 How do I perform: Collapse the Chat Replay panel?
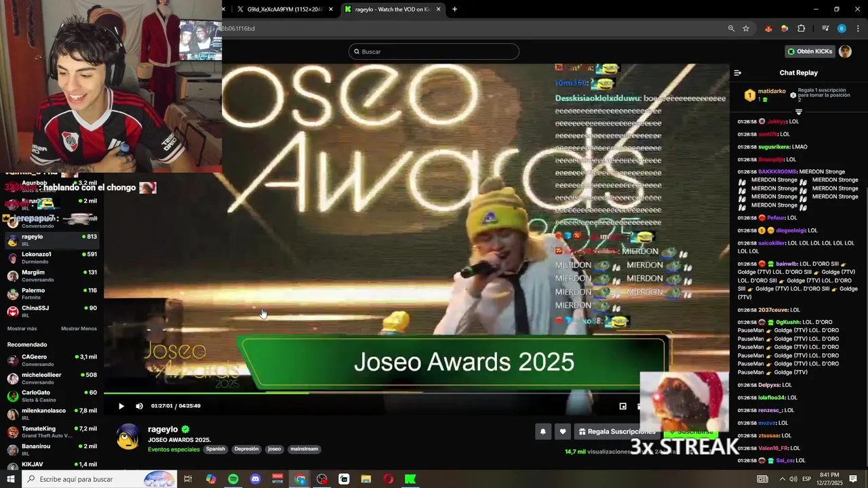738,73
